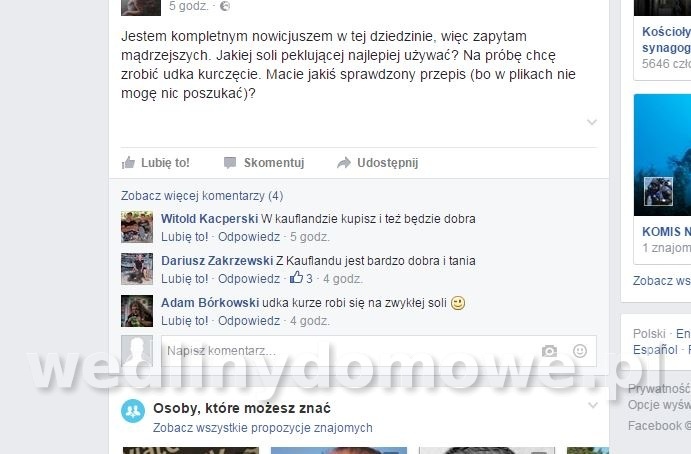Click the Skomentuj speech bubble icon

click(230, 163)
